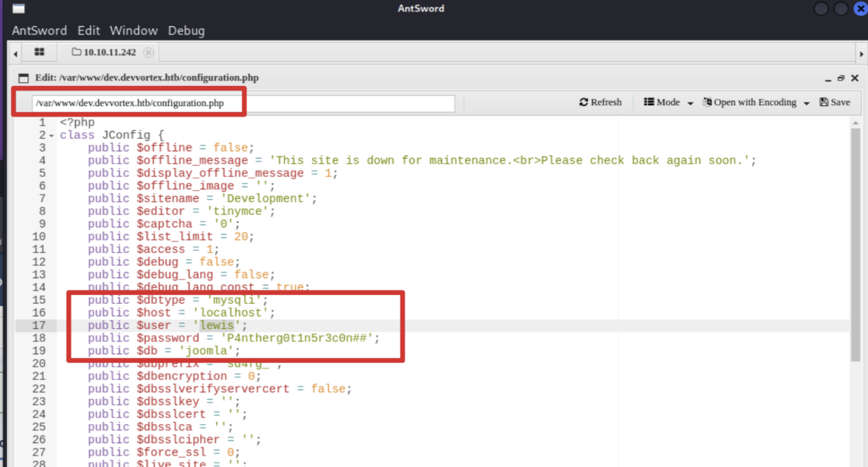The width and height of the screenshot is (868, 467).
Task: Open the Mode dropdown
Action: pyautogui.click(x=668, y=103)
